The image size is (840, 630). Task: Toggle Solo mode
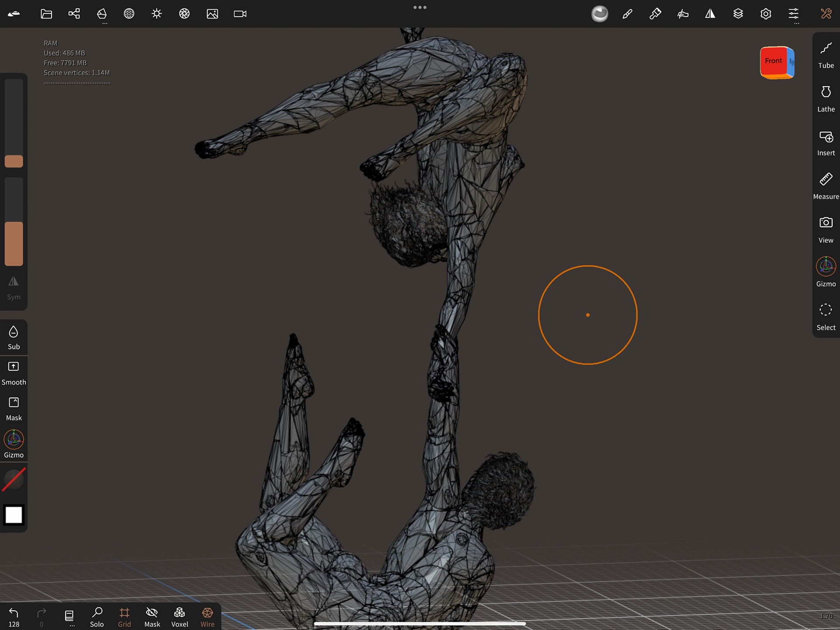(x=97, y=617)
